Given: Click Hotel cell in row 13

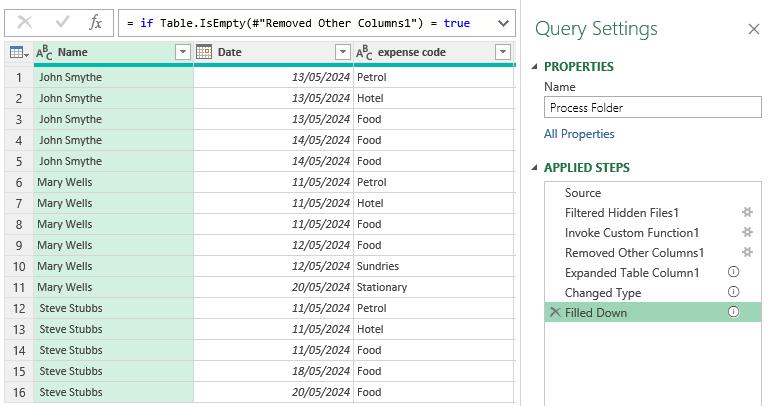Looking at the screenshot, I should click(x=434, y=329).
